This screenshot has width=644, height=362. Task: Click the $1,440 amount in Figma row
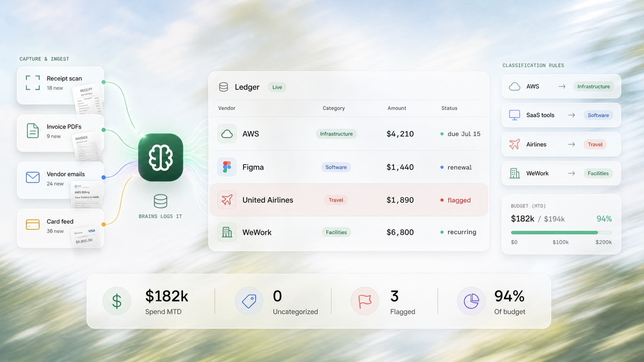(400, 167)
